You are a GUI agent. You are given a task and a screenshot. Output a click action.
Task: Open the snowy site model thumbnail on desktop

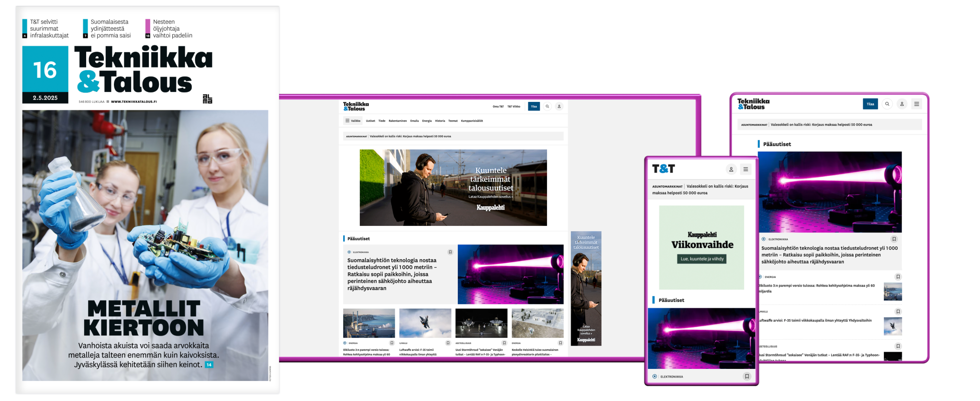538,323
